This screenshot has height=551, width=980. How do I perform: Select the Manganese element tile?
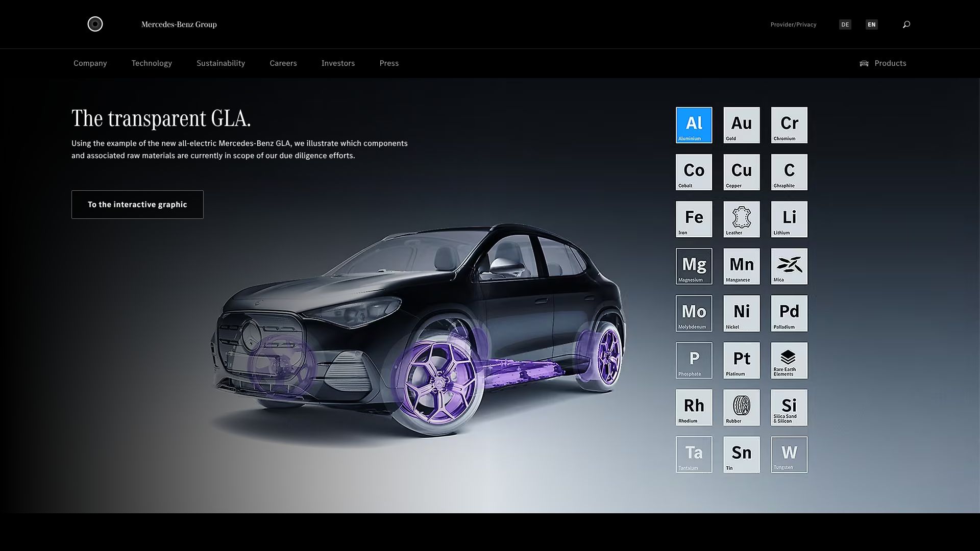tap(742, 266)
